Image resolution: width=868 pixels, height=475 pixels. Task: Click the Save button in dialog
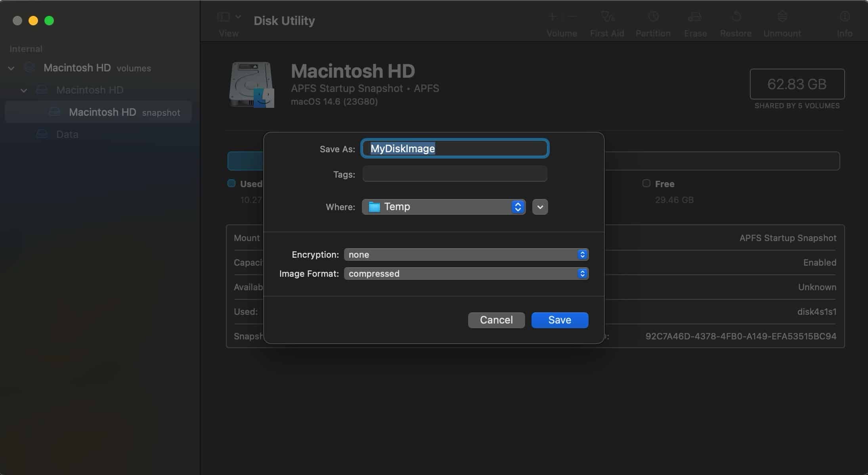tap(560, 320)
